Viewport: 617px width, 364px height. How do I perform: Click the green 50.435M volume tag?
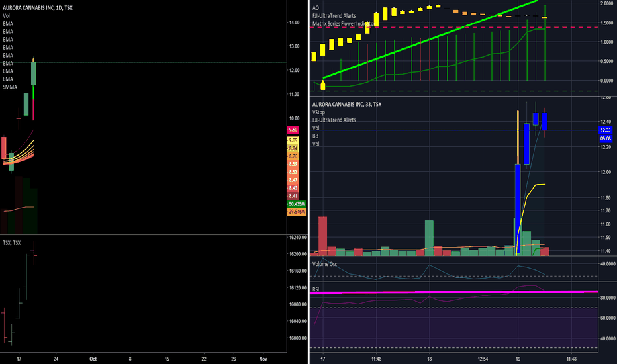[297, 204]
